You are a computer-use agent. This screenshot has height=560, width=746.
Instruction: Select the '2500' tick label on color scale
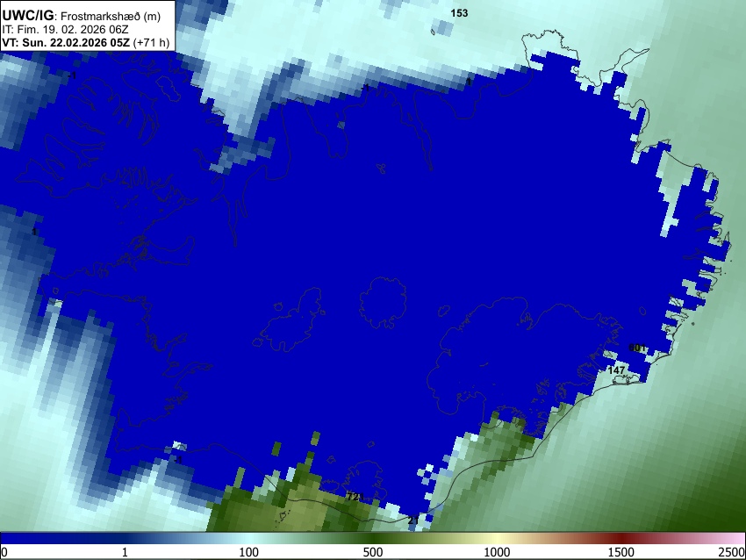pos(732,552)
